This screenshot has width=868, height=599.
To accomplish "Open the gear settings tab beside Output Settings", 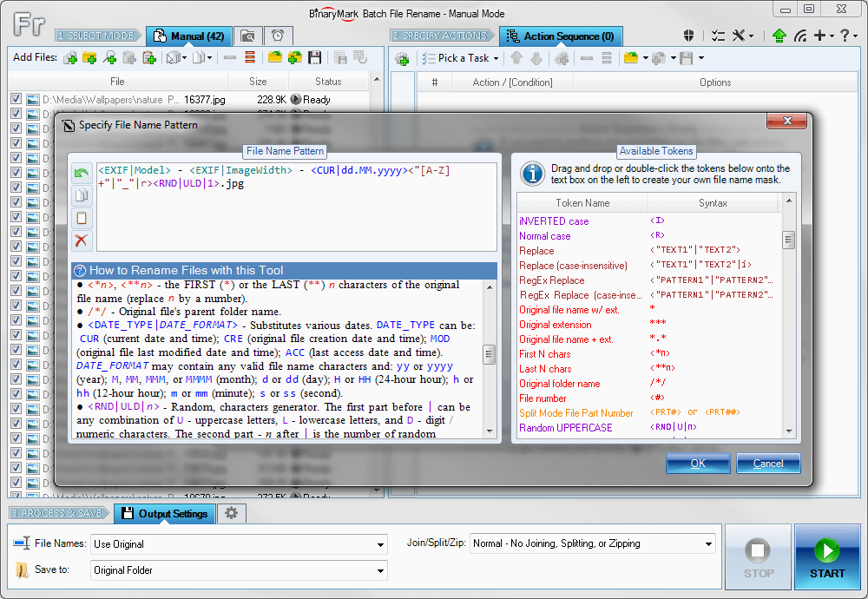I will coord(232,513).
